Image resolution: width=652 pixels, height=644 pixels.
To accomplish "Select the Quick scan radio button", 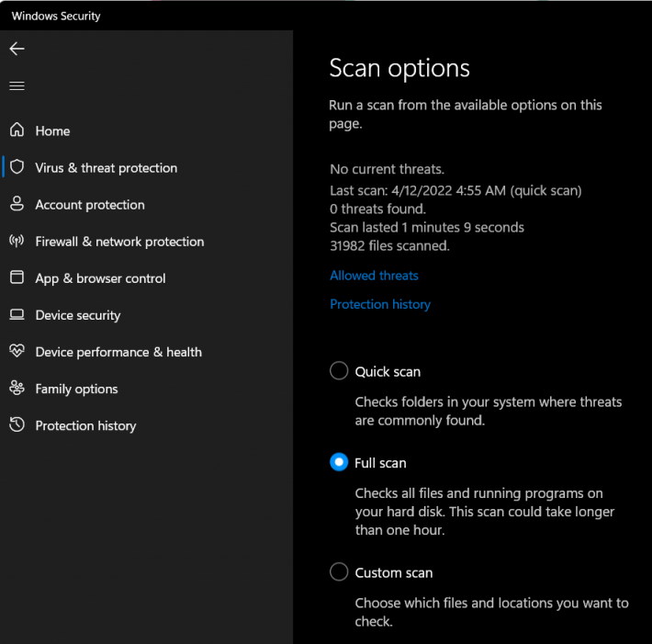I will [x=339, y=370].
